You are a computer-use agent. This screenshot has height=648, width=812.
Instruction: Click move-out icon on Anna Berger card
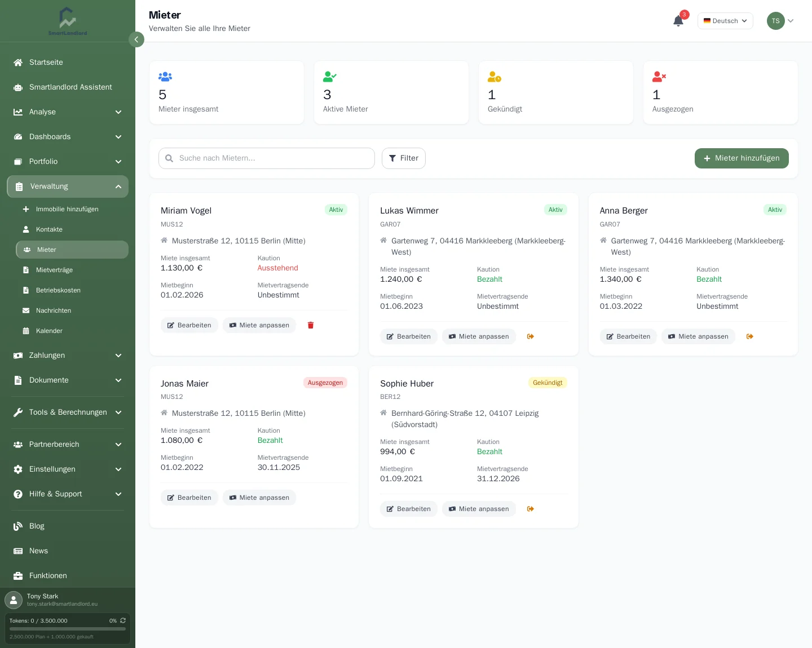(750, 336)
